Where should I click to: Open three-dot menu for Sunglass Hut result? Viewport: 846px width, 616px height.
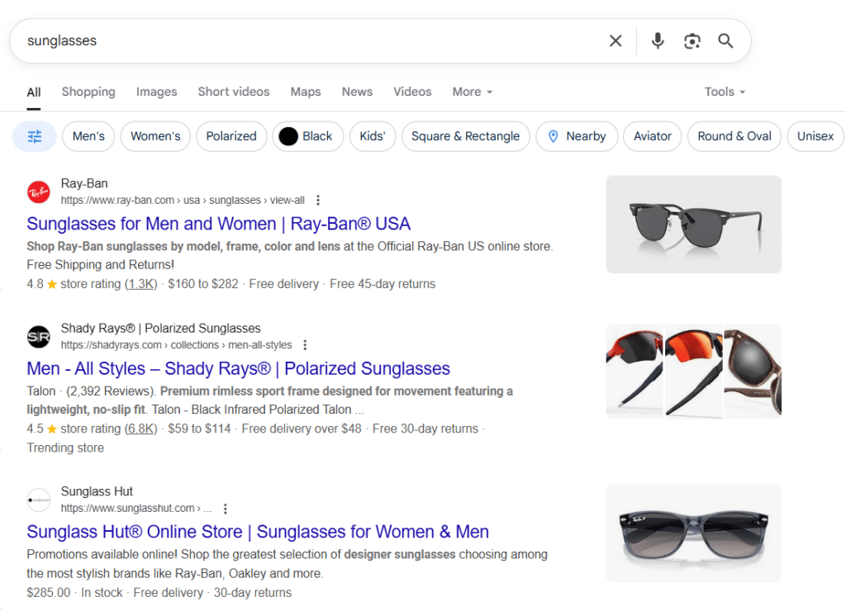(x=225, y=508)
